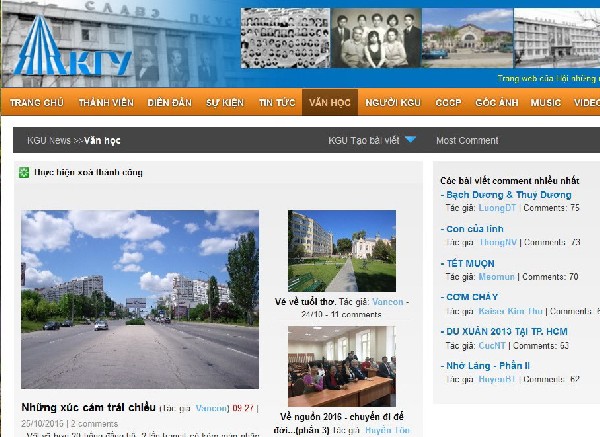The image size is (600, 437).
Task: Click 'Các bài viết comment nhiều nhất' heading
Action: pyautogui.click(x=509, y=181)
